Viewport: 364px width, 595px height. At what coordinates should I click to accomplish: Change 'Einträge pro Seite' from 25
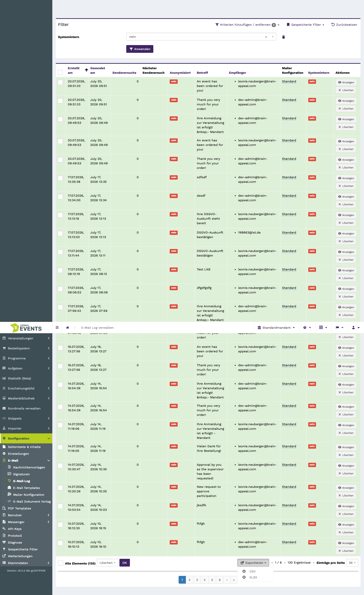[352, 563]
